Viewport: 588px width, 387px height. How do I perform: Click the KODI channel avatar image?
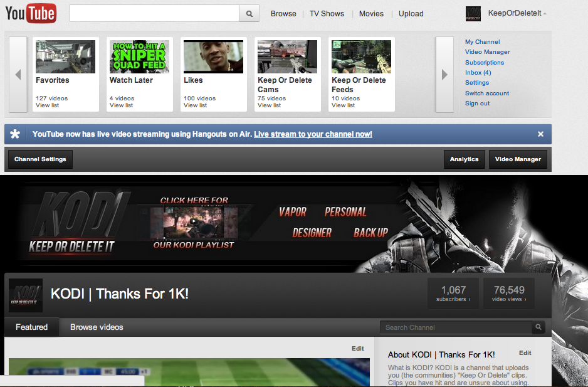(26, 295)
